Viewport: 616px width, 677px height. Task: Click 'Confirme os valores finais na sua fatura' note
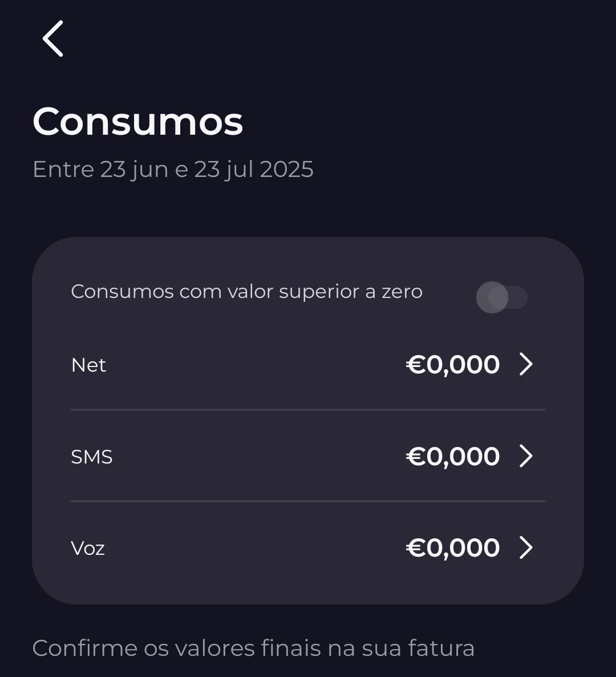(x=253, y=648)
